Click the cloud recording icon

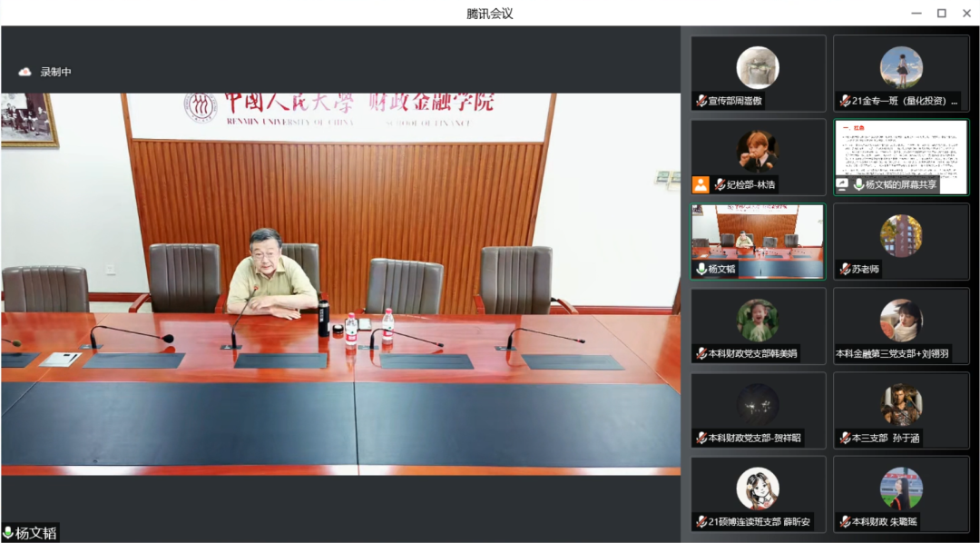[x=25, y=72]
